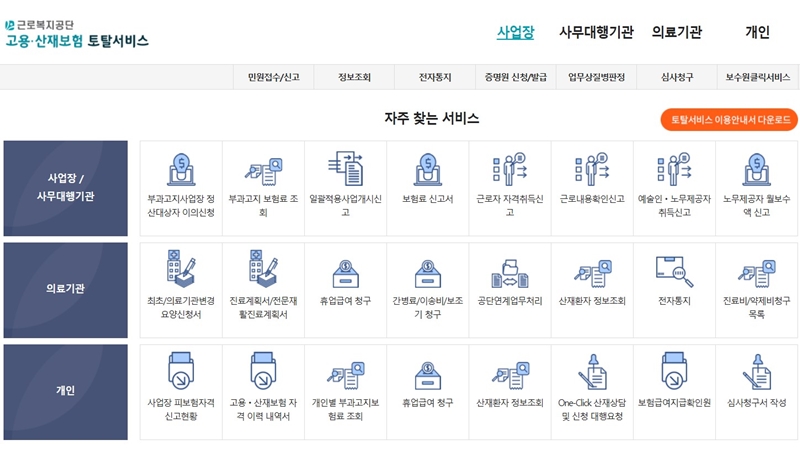Open the 보험료 신고서 icon

428,169
